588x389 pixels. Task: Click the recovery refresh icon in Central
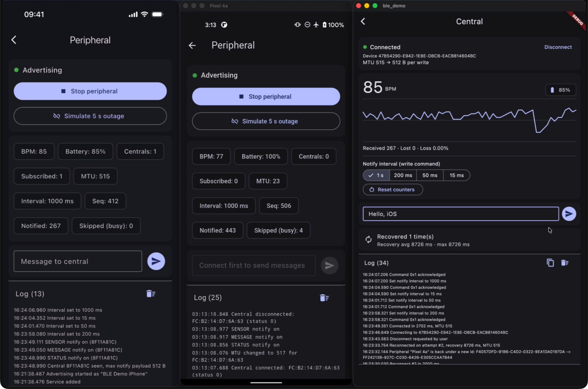(x=368, y=240)
